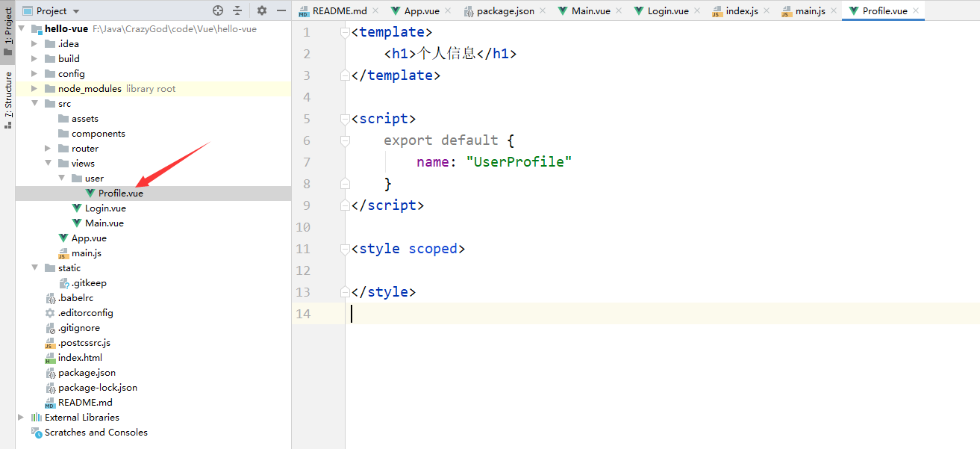The width and height of the screenshot is (980, 449).
Task: Switch to main.js editor tab
Action: click(x=811, y=10)
